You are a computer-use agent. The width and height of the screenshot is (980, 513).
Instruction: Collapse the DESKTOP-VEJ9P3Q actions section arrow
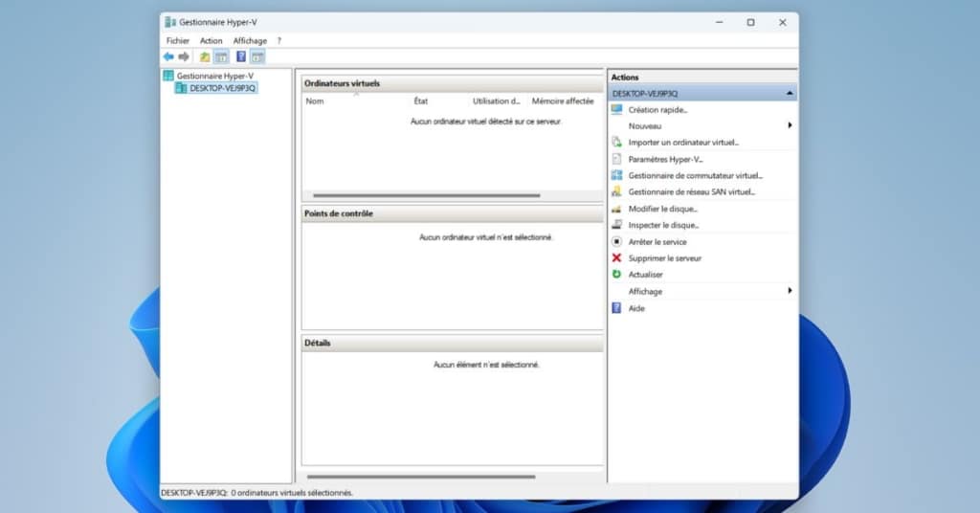click(x=790, y=93)
